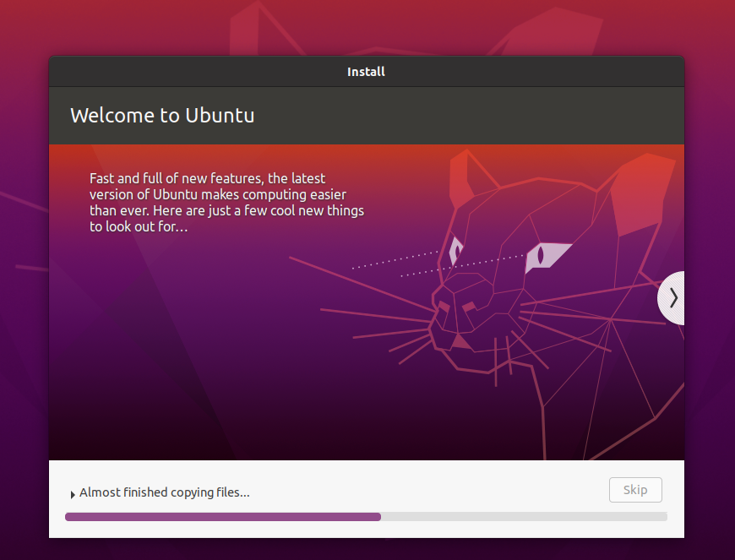Click the "Welcome to Ubuntu" heading
Viewport: 735px width, 560px height.
tap(162, 115)
